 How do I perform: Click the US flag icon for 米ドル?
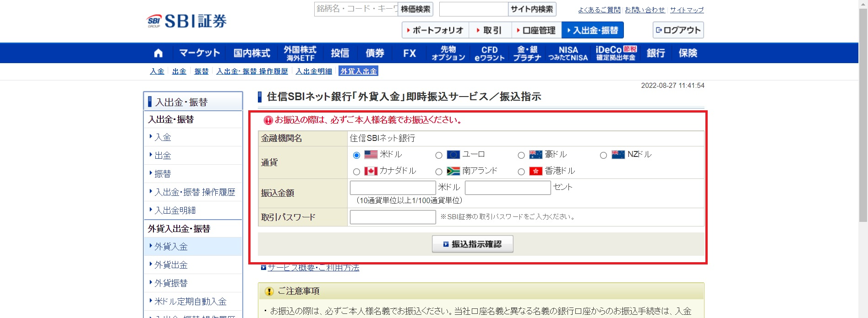click(371, 155)
